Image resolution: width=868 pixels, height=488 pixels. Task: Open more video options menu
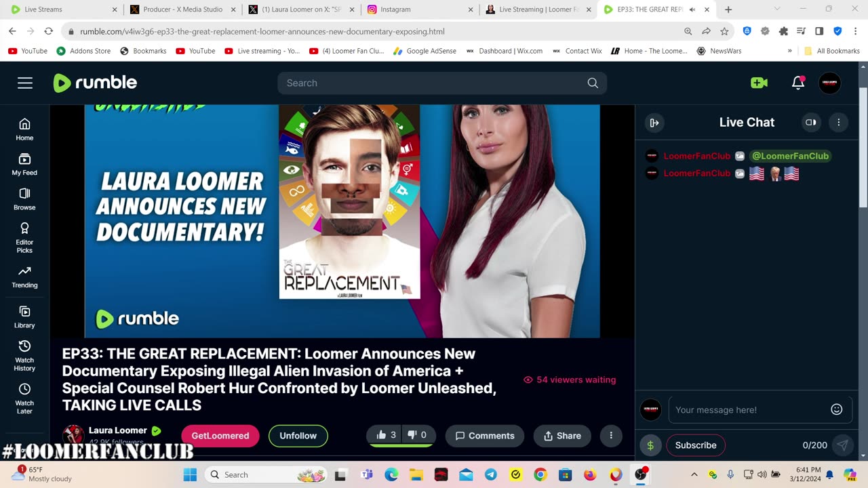[611, 436]
